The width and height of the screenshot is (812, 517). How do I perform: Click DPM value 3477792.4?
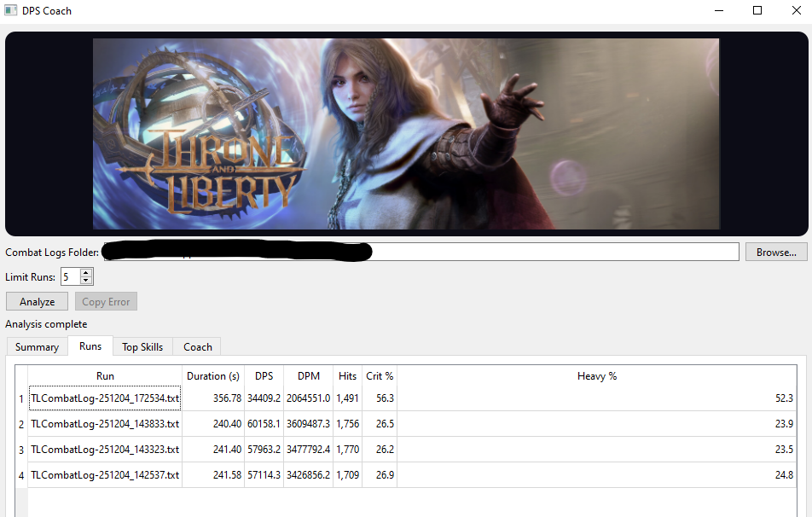point(308,449)
